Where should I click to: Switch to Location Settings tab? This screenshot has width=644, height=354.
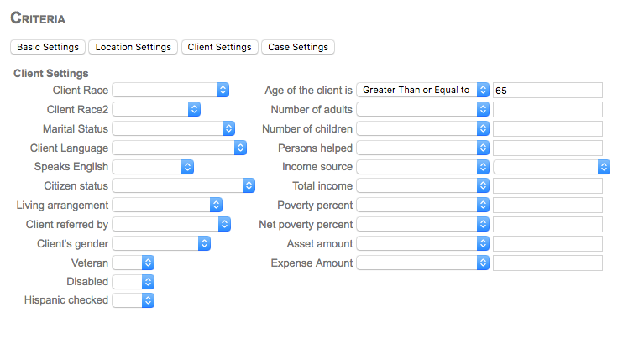click(133, 47)
